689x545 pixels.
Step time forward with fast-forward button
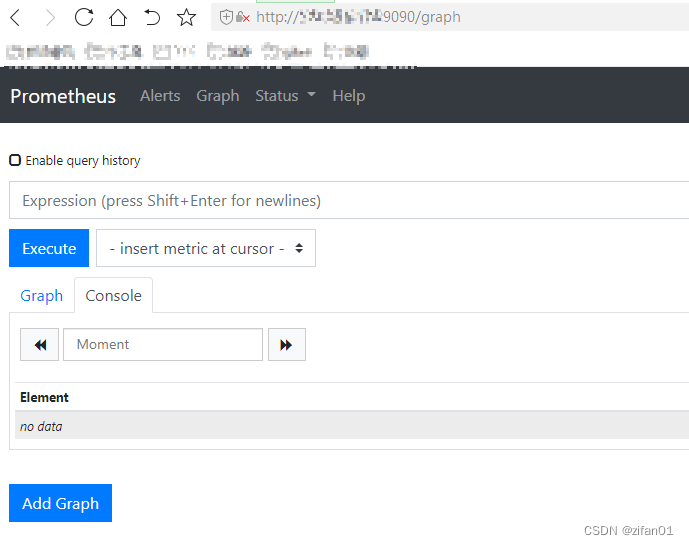click(287, 345)
